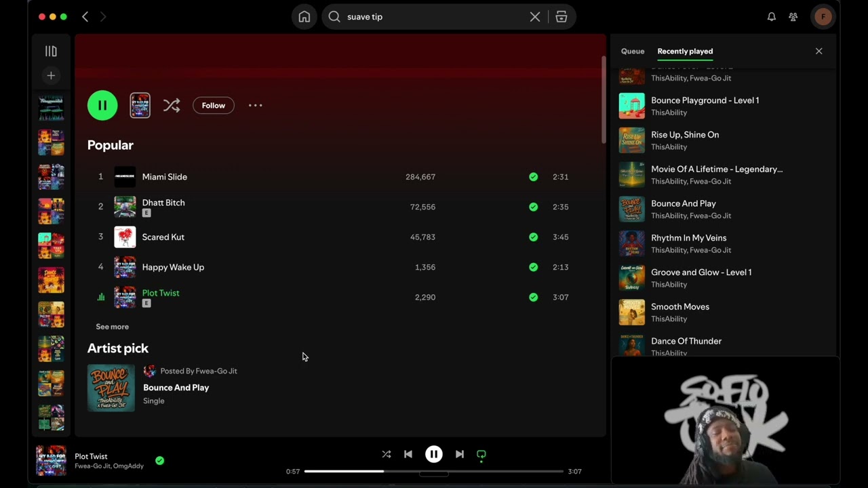Screen dimensions: 868x488
Task: Click the Popular section heading
Action: click(x=111, y=145)
